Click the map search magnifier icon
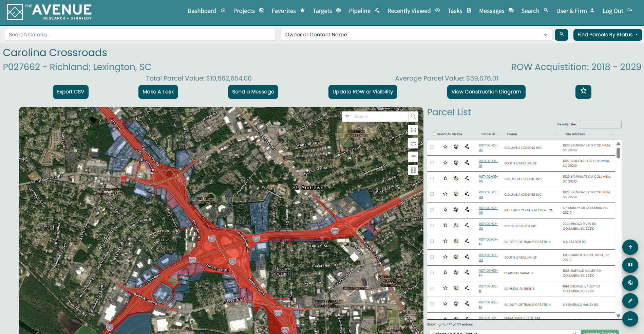This screenshot has width=644, height=334. [x=413, y=117]
